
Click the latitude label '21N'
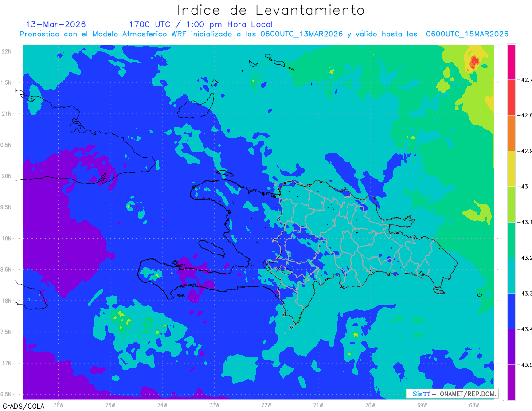8,114
